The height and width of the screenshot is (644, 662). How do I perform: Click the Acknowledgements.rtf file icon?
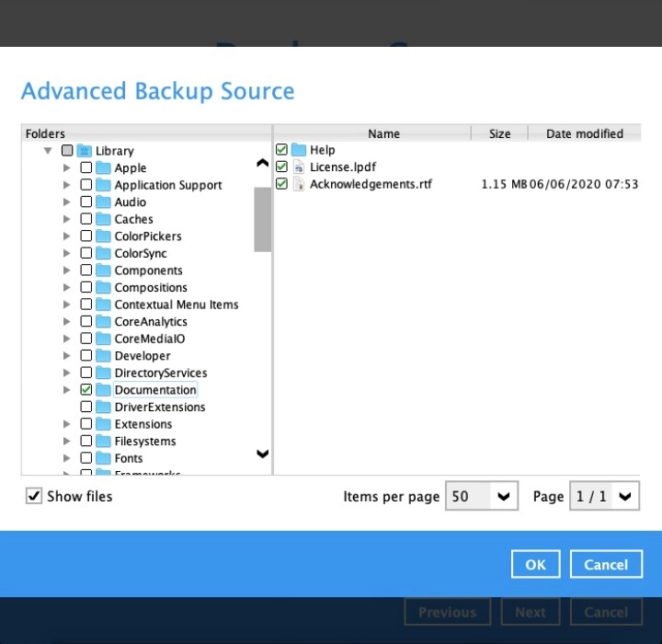pyautogui.click(x=299, y=184)
